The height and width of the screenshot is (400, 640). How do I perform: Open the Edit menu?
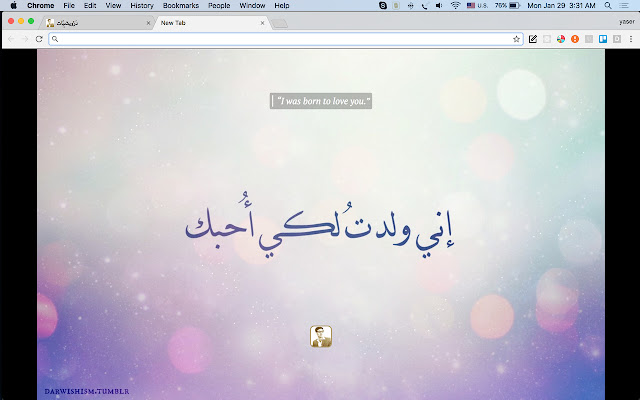[x=90, y=5]
